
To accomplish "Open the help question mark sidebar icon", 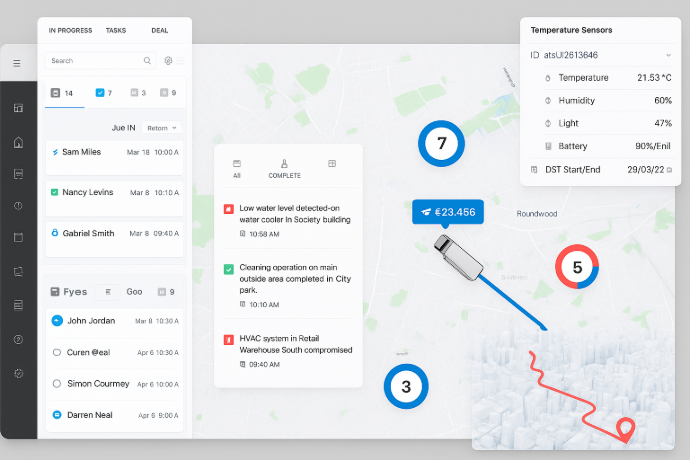I will pos(18,339).
